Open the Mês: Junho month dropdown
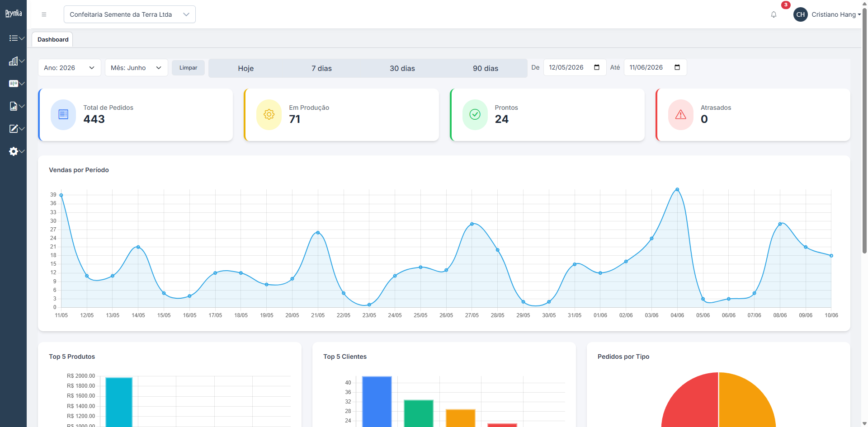 [x=137, y=68]
